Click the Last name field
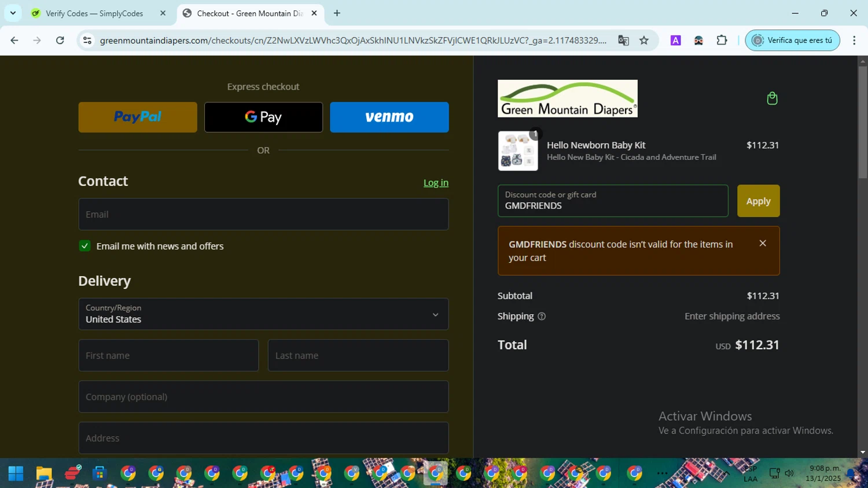 coord(358,355)
